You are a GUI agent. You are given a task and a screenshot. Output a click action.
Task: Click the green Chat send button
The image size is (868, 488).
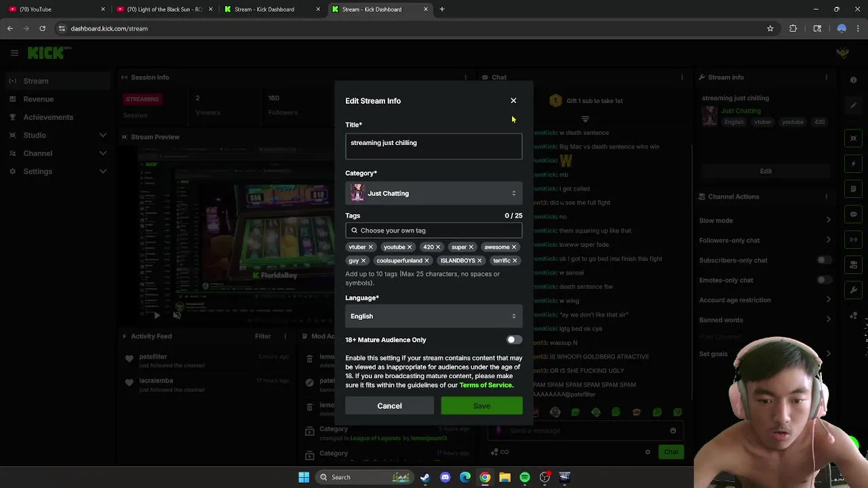pos(671,452)
